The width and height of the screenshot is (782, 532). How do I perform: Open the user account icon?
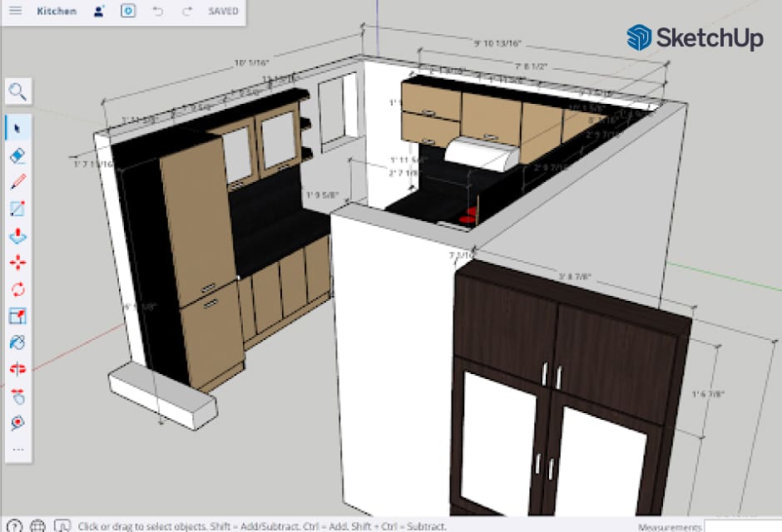tap(100, 12)
